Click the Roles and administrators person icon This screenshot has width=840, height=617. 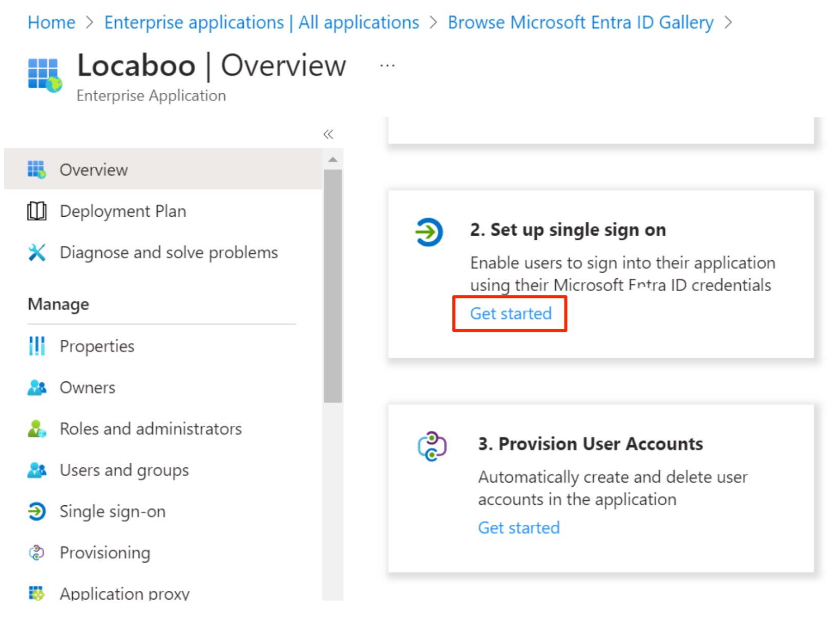pyautogui.click(x=37, y=429)
